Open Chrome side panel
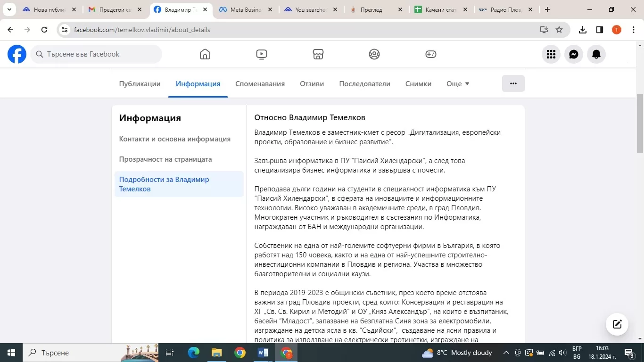This screenshot has height=362, width=644. (x=600, y=30)
